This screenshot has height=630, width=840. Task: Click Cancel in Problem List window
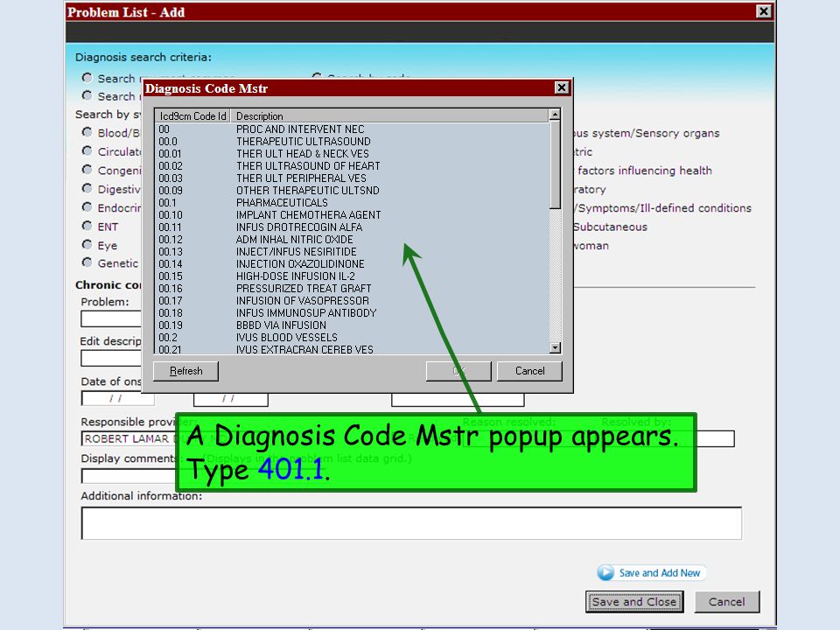point(726,602)
